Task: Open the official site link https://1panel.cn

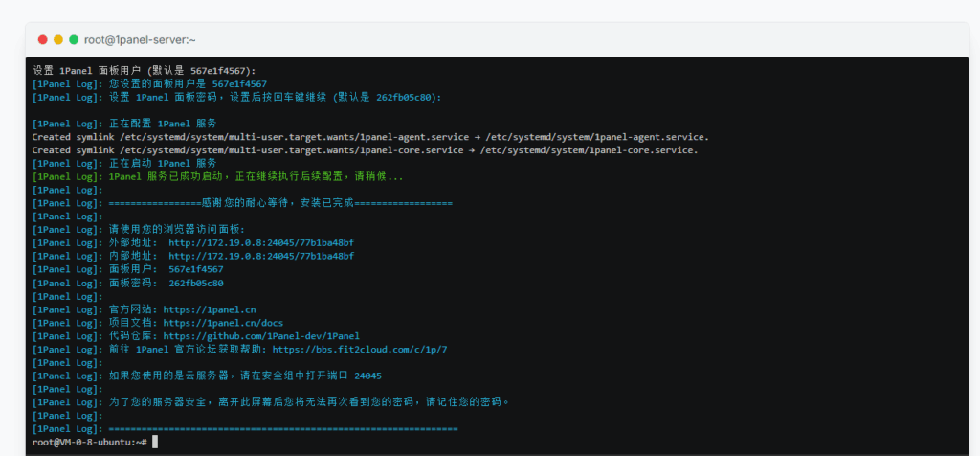Action: pyautogui.click(x=210, y=309)
